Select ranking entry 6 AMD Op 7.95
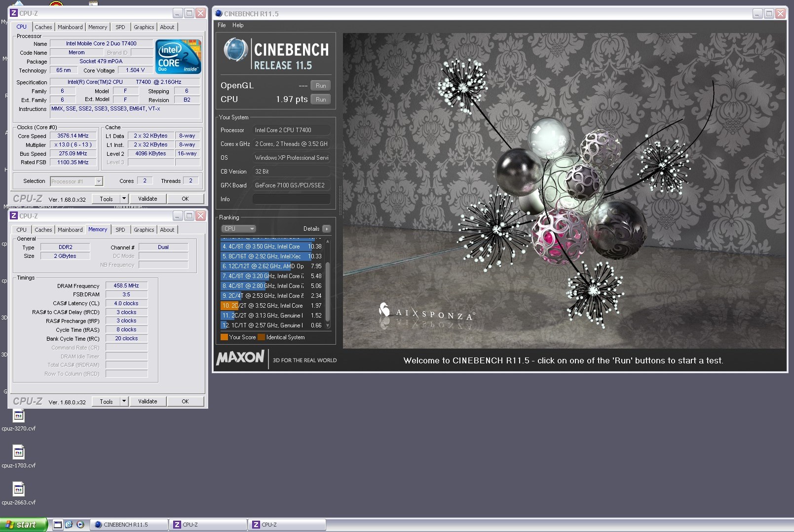The image size is (794, 532). (x=272, y=266)
